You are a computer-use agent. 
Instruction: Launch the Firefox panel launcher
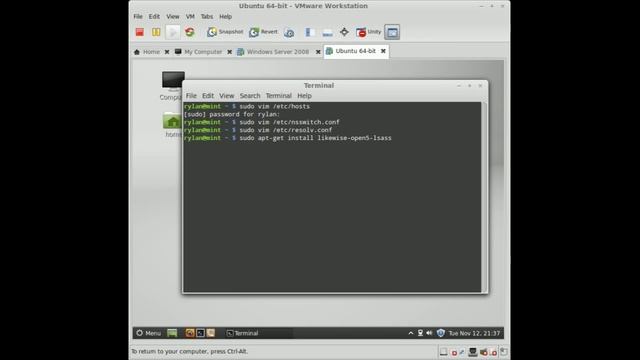pyautogui.click(x=190, y=333)
